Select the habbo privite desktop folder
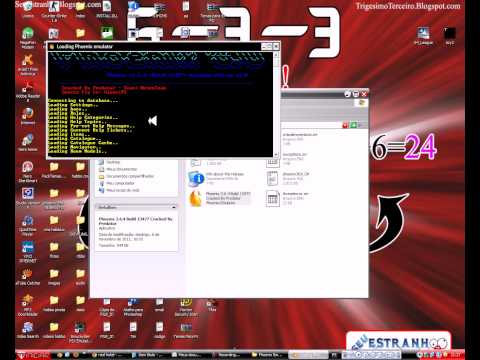The height and width of the screenshot is (360, 480). [x=54, y=304]
